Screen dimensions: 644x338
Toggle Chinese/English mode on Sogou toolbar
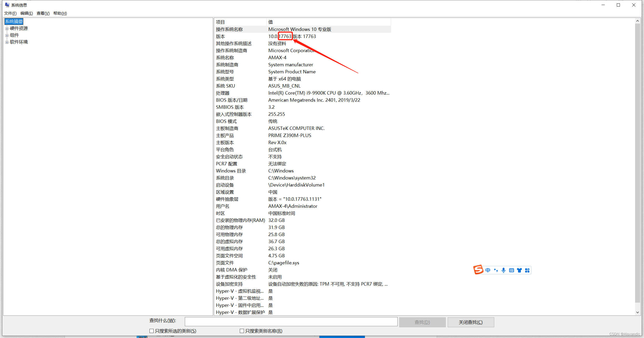(488, 270)
